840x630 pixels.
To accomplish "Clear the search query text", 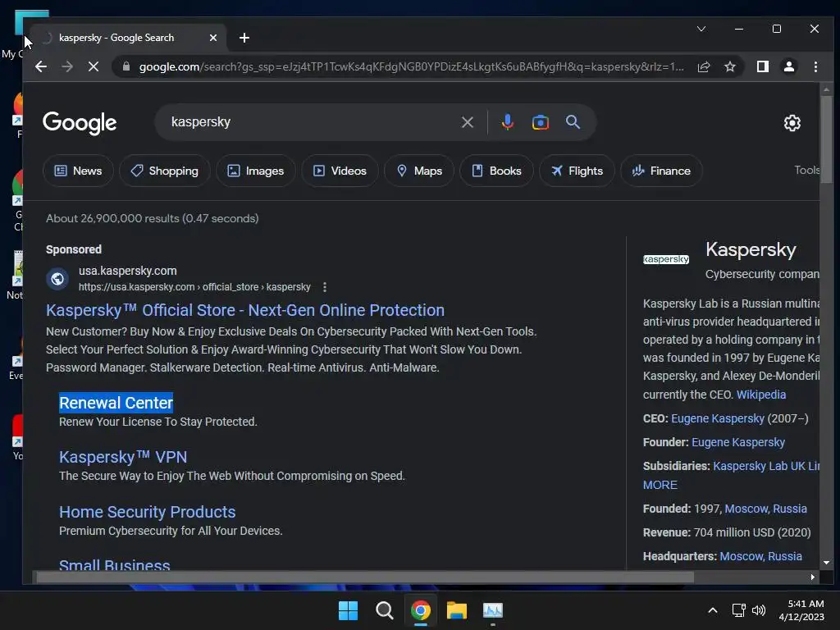I will click(x=467, y=122).
